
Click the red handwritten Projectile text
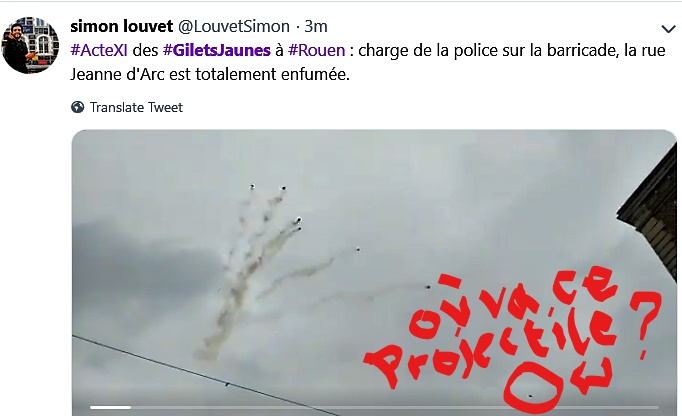[487, 346]
